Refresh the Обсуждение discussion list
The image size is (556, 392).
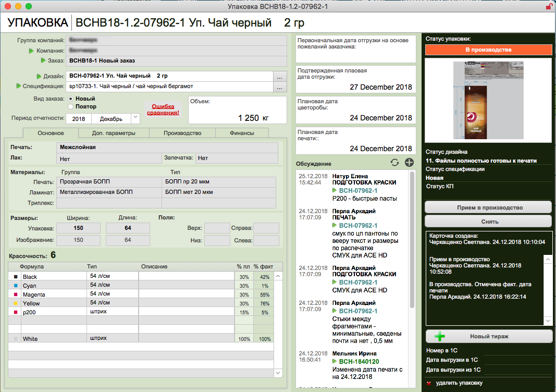[x=394, y=163]
